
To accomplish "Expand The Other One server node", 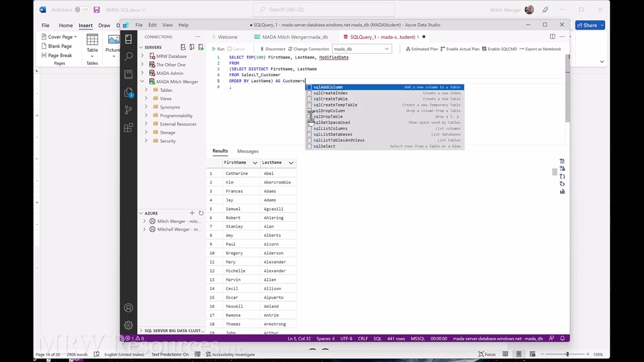I will 142,65.
